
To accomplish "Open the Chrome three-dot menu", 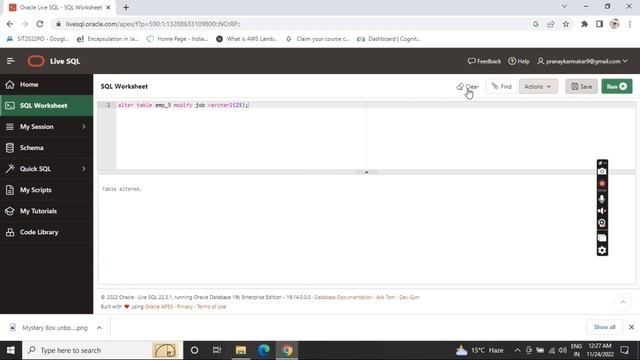I will pyautogui.click(x=630, y=24).
